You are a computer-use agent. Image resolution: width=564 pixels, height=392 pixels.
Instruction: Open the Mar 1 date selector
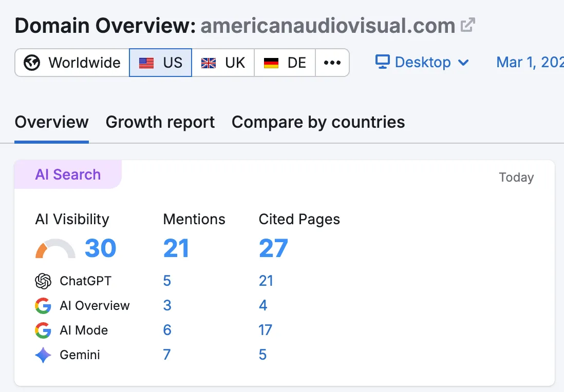pos(530,62)
